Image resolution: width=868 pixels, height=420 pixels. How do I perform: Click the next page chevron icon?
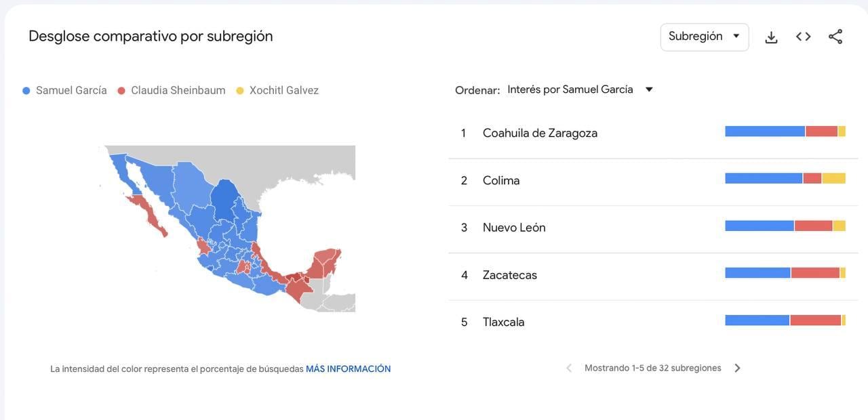[x=737, y=367]
